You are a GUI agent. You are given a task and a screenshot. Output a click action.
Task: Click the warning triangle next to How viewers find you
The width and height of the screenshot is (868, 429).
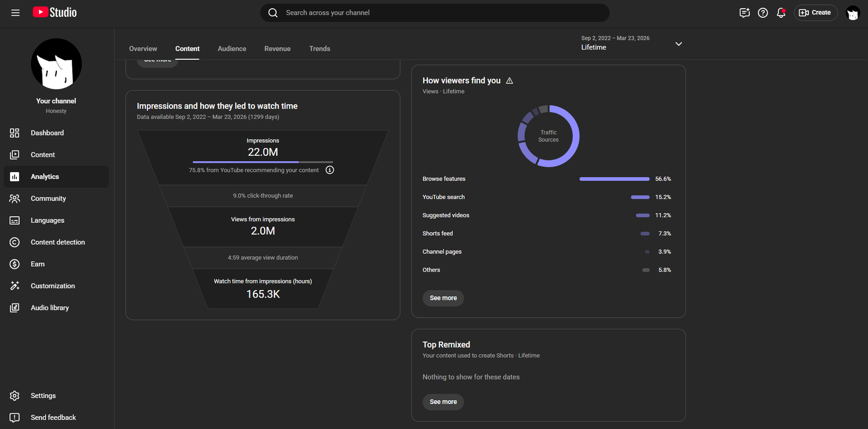(509, 80)
